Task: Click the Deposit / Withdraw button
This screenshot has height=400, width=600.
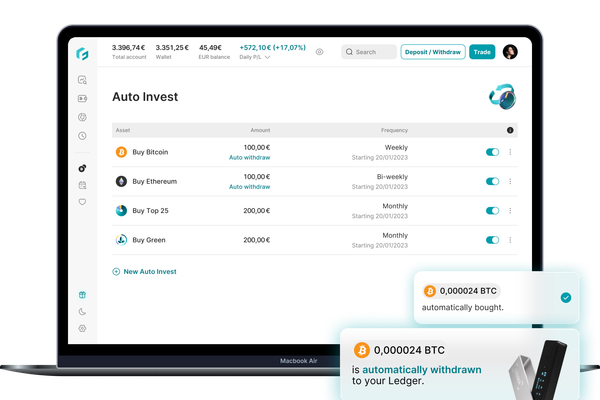Action: [x=432, y=52]
